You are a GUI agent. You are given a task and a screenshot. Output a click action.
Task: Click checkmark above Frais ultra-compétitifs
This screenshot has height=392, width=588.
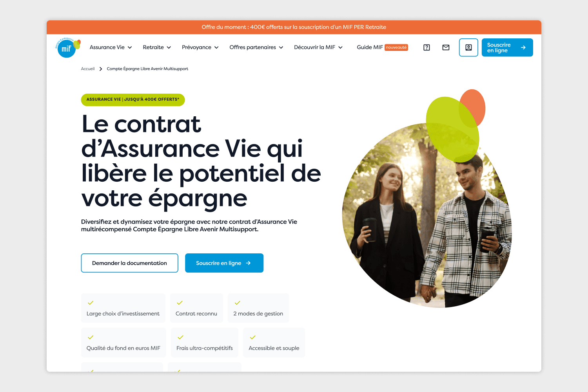pyautogui.click(x=180, y=337)
